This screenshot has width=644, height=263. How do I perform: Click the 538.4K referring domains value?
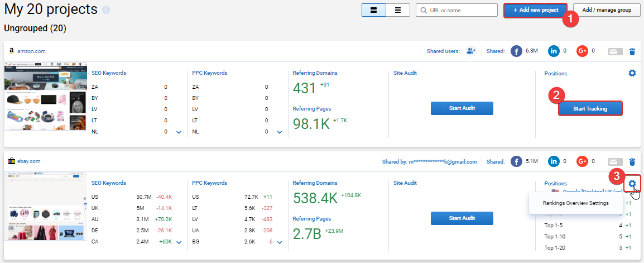pyautogui.click(x=315, y=198)
